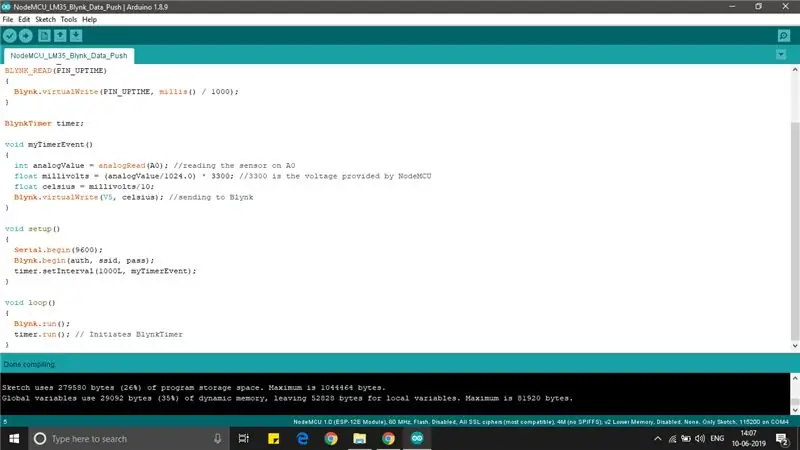
Task: Open the second Chrome taskbar icon
Action: (388, 439)
